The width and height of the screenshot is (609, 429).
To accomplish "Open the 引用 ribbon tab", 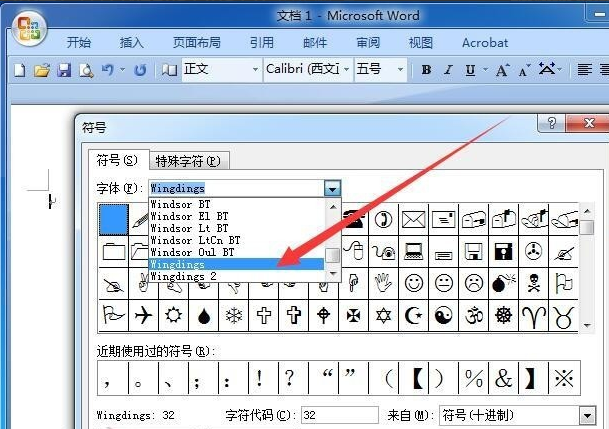I will click(262, 42).
